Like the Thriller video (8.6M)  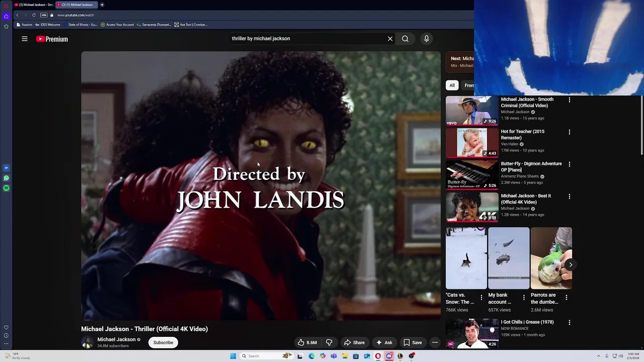pos(306,342)
